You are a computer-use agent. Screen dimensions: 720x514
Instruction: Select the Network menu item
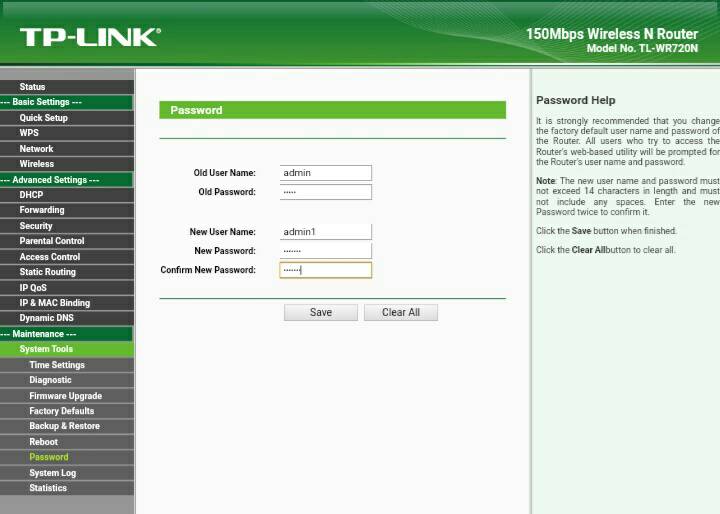pyautogui.click(x=67, y=148)
